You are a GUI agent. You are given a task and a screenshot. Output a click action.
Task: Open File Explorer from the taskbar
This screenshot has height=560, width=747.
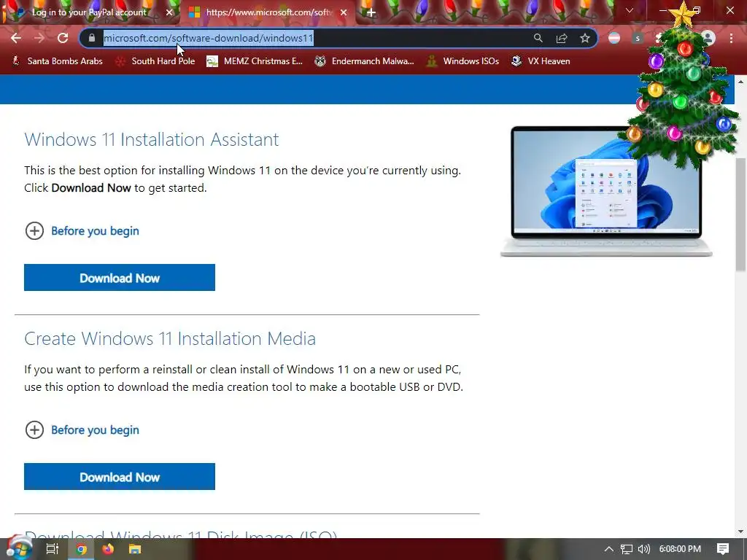click(x=135, y=549)
